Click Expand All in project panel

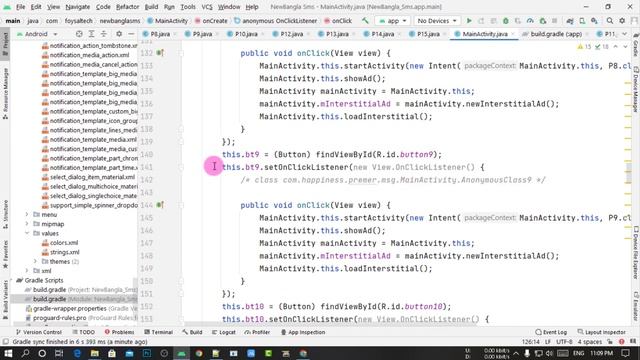91,34
